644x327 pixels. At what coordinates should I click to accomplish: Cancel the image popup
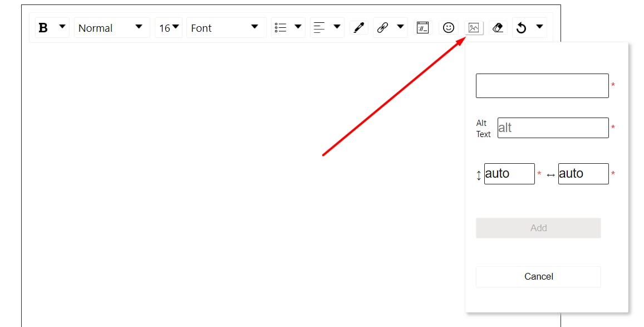point(538,276)
